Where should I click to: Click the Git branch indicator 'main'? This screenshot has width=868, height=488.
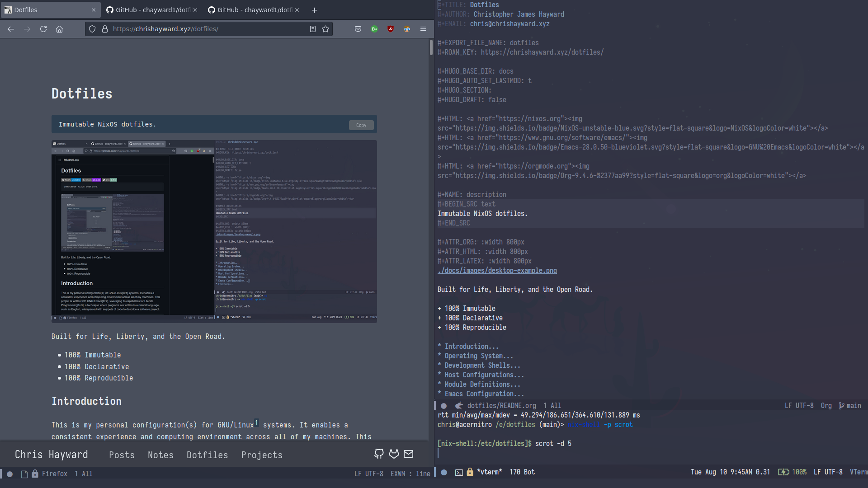click(853, 405)
